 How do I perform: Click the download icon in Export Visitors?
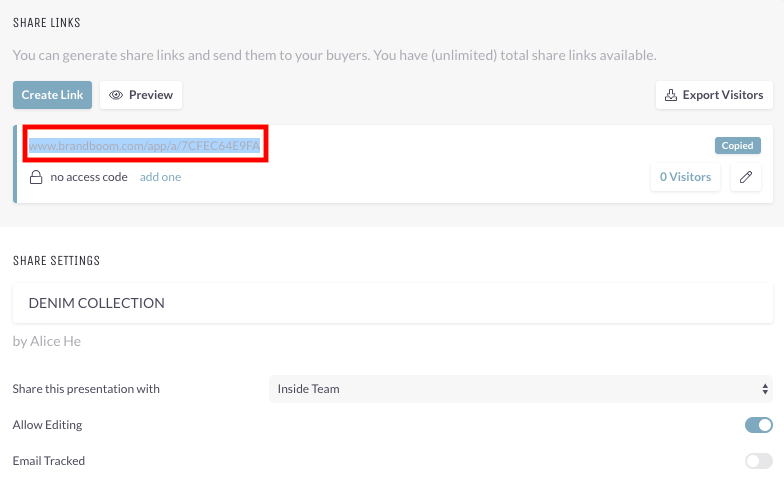click(670, 95)
